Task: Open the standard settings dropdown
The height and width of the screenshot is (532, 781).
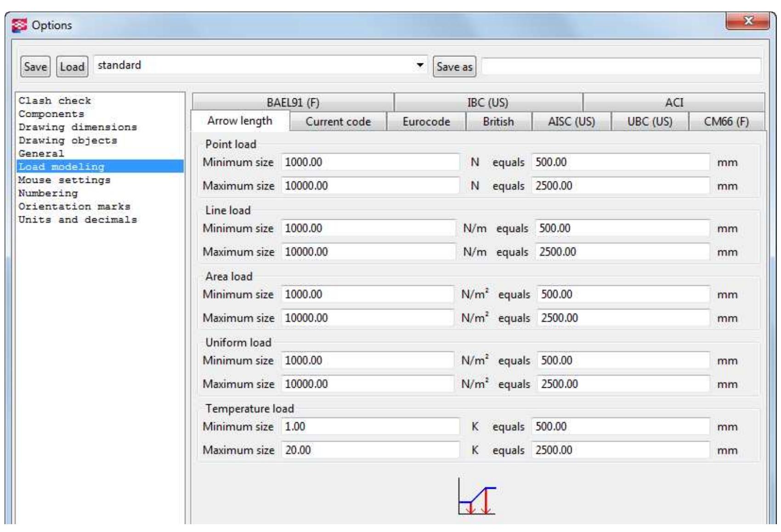Action: [419, 66]
